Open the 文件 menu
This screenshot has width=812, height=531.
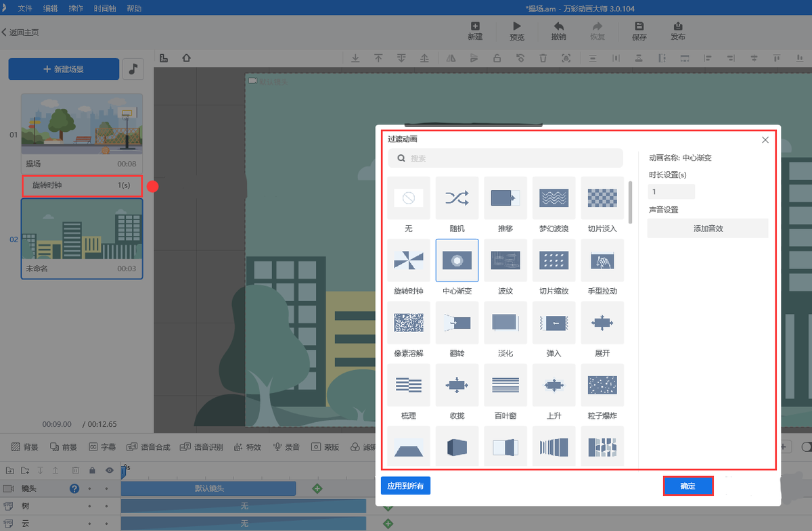click(x=25, y=9)
